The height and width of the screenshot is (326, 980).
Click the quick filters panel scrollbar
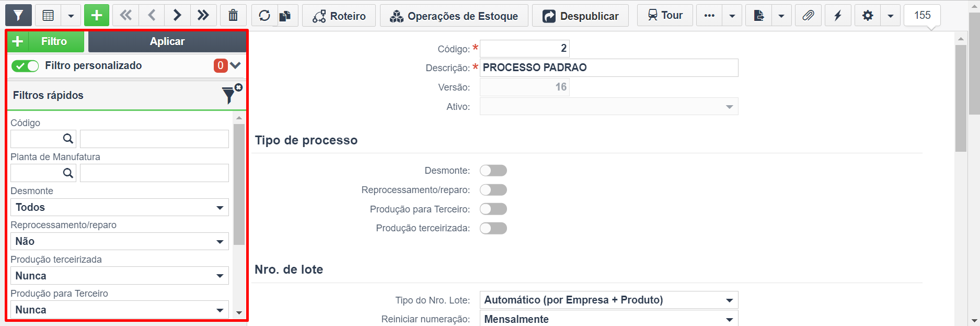[x=239, y=184]
